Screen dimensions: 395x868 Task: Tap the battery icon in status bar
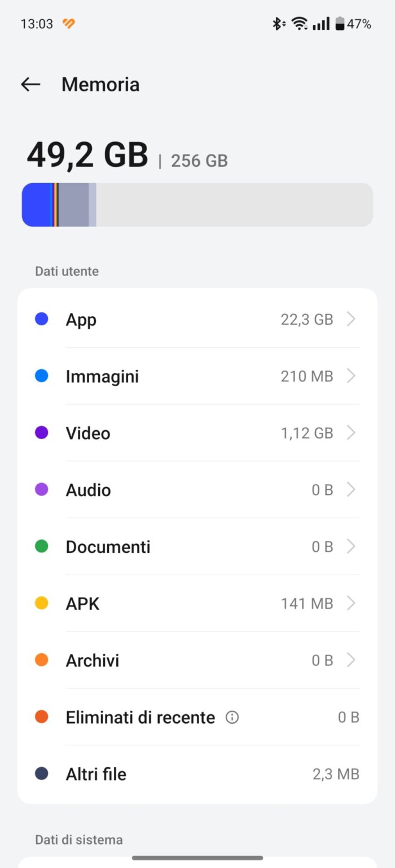pos(340,24)
